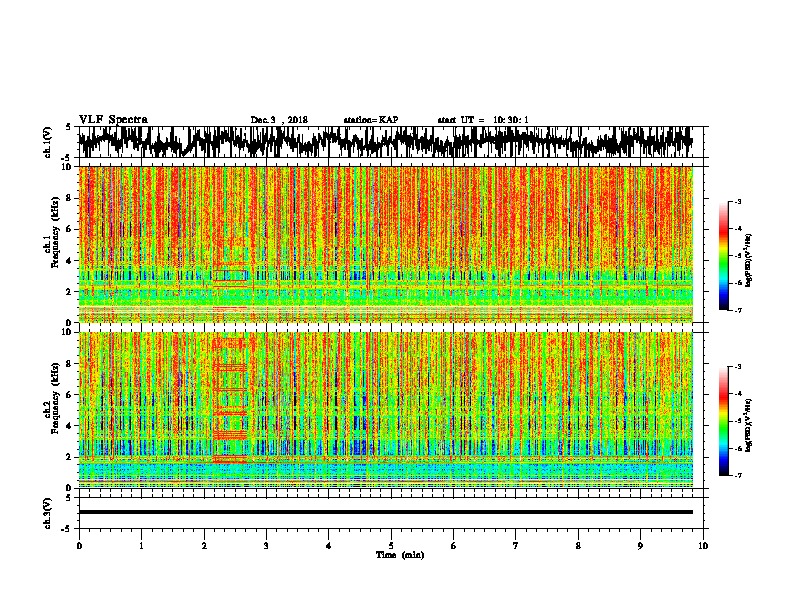792x612 pixels.
Task: Click time axis tick label '0'
Action: (x=79, y=546)
